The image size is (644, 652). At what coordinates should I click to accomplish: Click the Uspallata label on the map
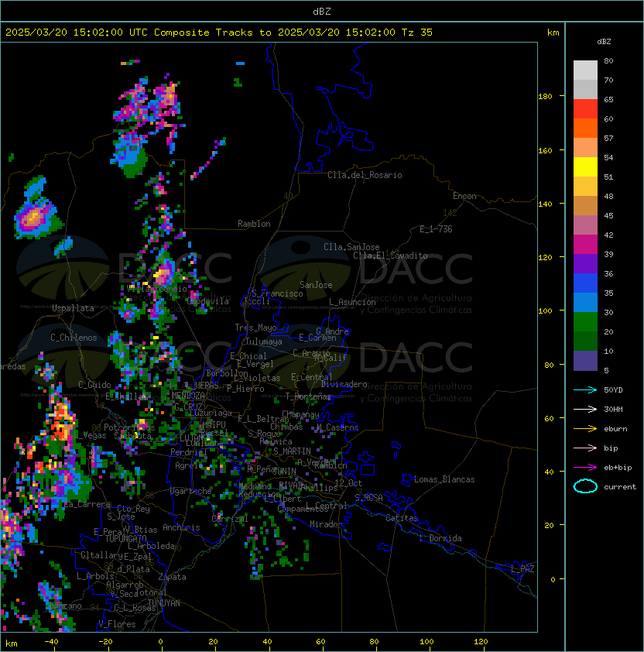click(73, 308)
